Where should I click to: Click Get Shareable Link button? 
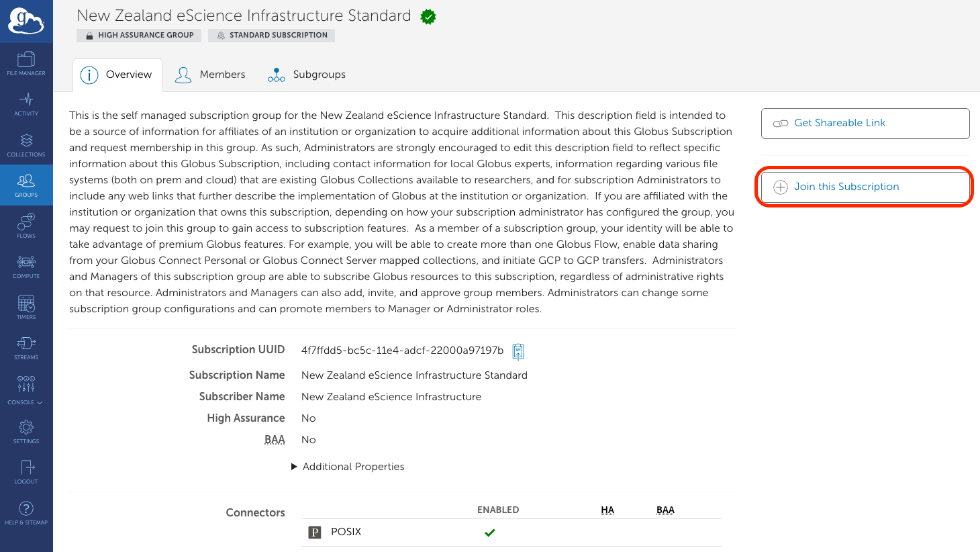865,124
